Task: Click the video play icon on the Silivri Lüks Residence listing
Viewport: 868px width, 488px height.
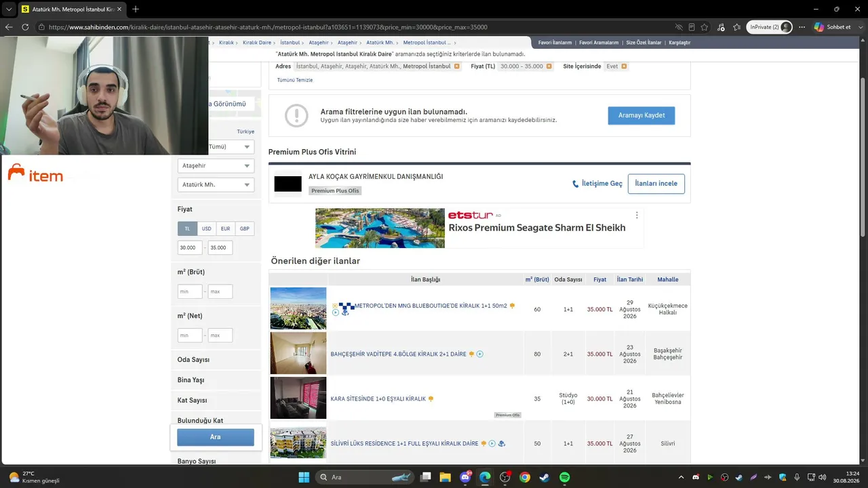Action: click(492, 443)
